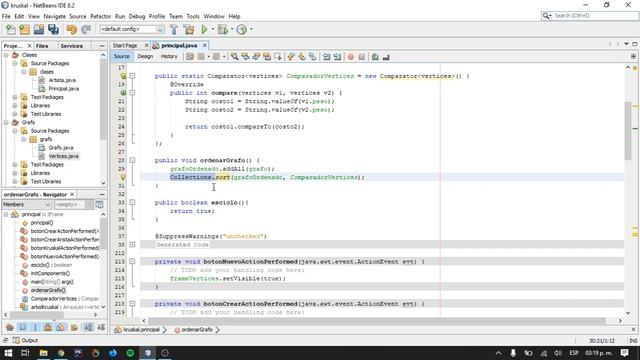The height and width of the screenshot is (360, 640).
Task: Select the Source view button
Action: pos(122,56)
